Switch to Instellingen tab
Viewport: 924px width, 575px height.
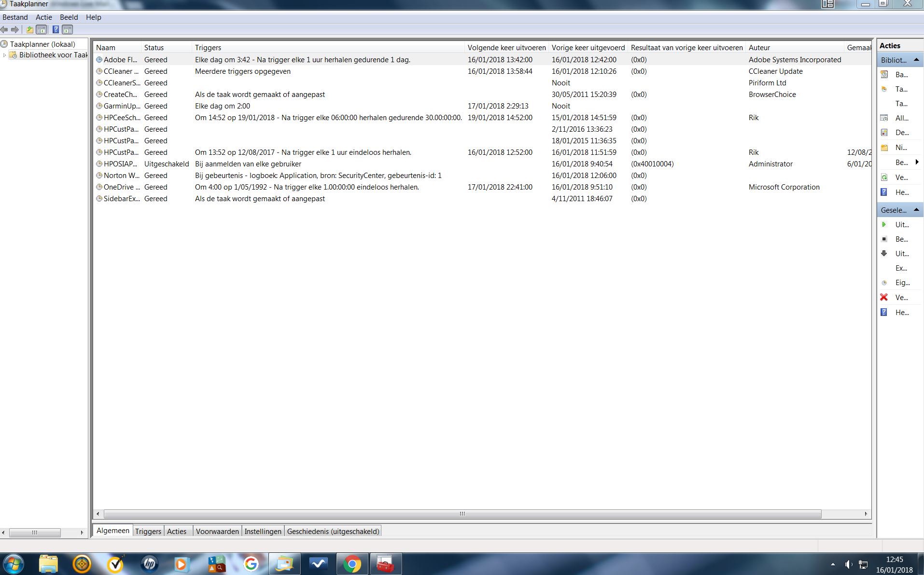[x=263, y=531]
